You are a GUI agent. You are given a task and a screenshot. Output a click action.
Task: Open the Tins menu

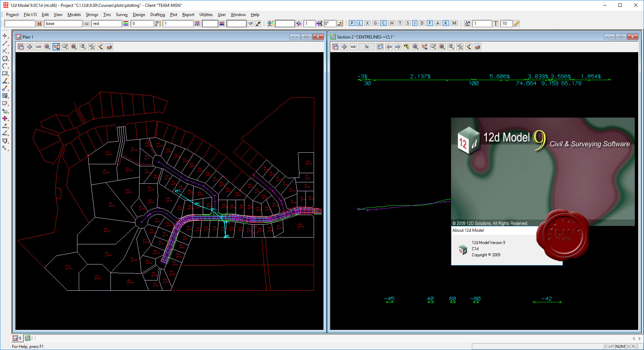[x=107, y=15]
